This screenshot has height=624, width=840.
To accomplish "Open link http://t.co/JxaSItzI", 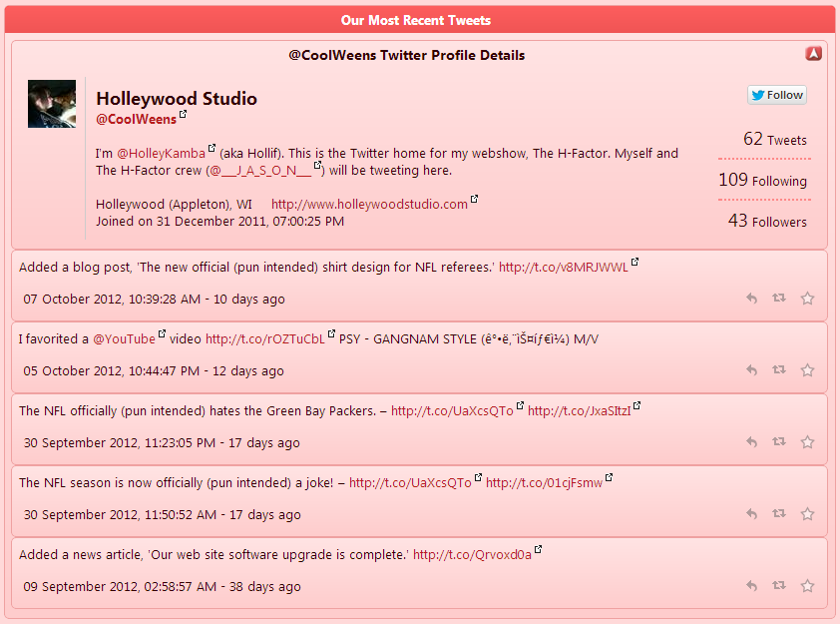I will point(579,411).
